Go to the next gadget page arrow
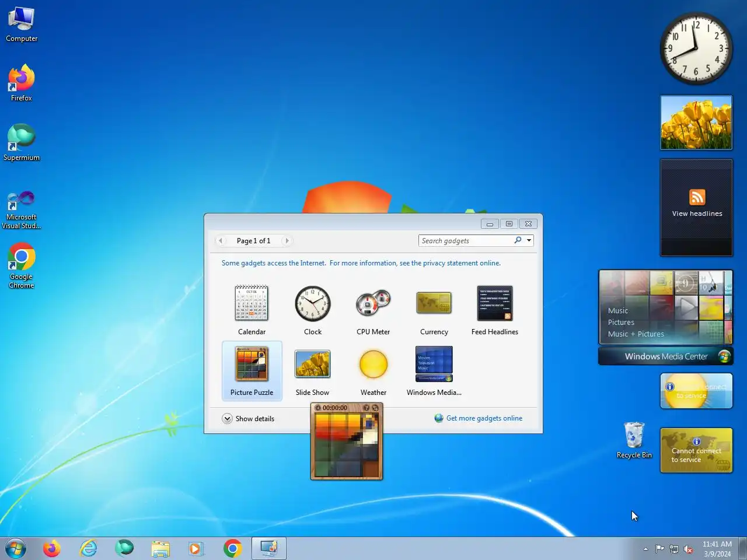 click(287, 240)
